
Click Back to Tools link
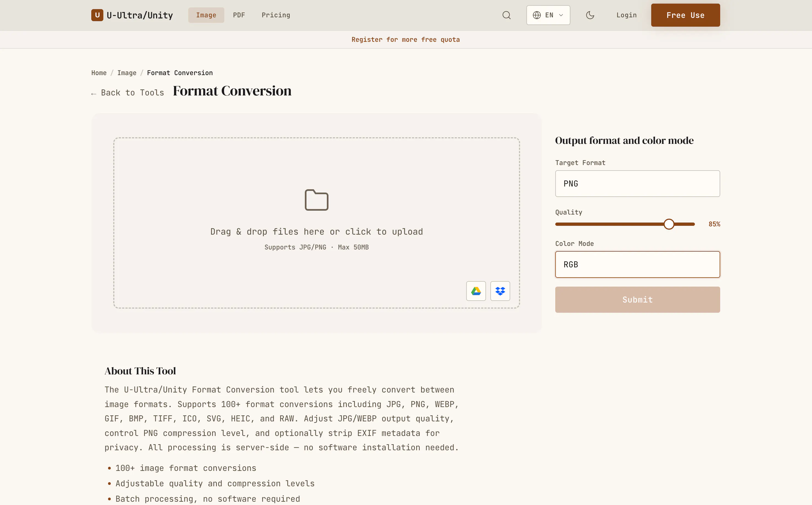[x=128, y=92]
